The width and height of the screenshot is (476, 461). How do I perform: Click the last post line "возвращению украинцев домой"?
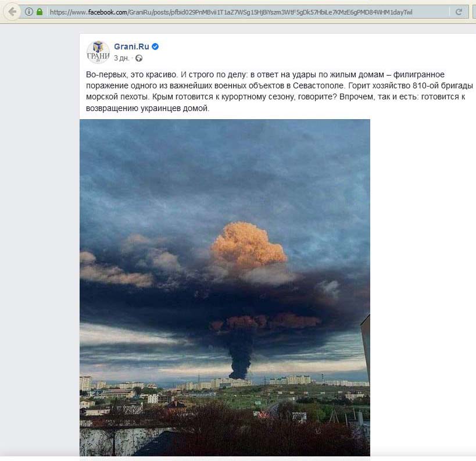tap(148, 108)
